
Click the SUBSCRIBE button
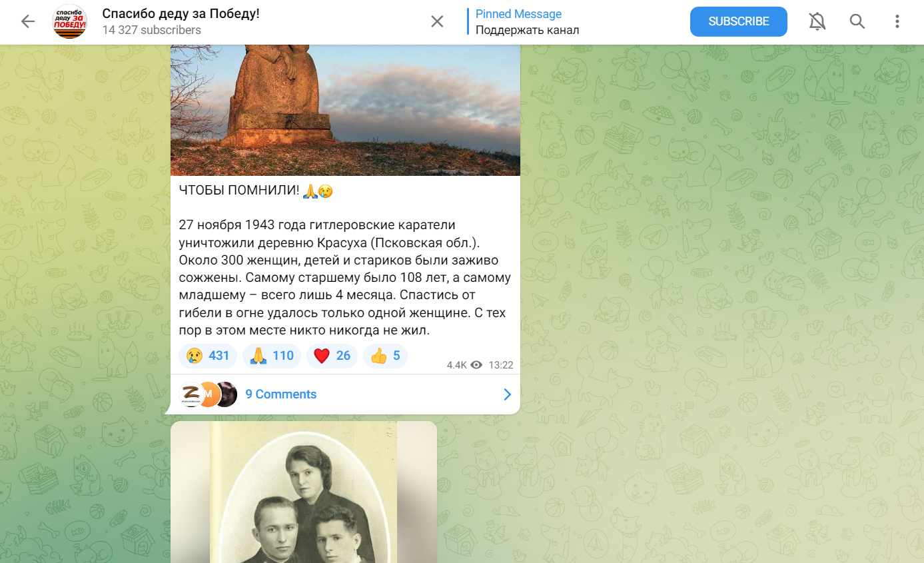[739, 21]
